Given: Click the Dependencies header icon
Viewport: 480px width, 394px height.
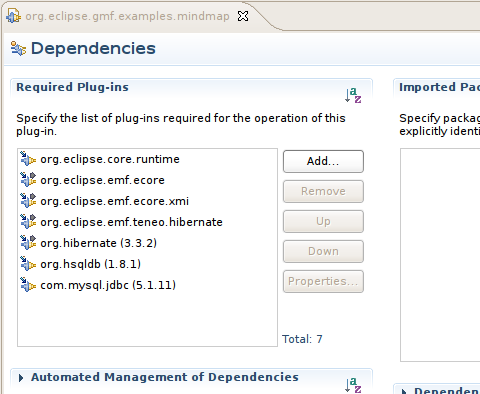Looking at the screenshot, I should click(x=18, y=49).
